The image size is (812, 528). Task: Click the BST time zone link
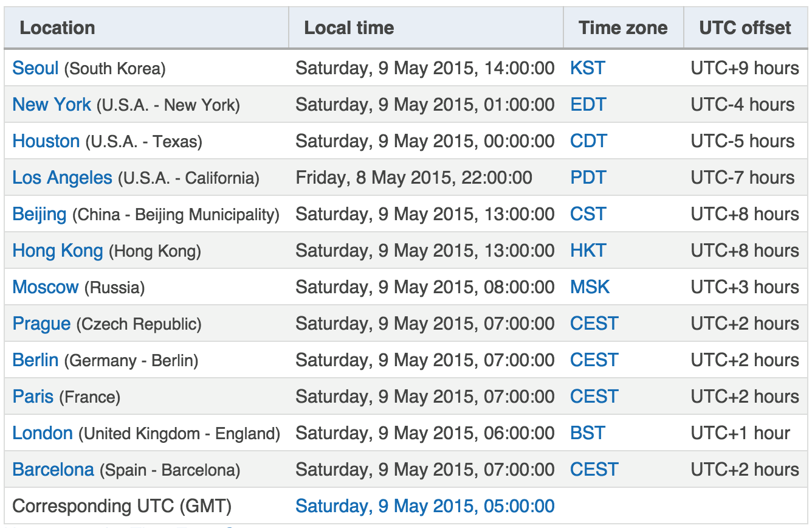coord(588,433)
